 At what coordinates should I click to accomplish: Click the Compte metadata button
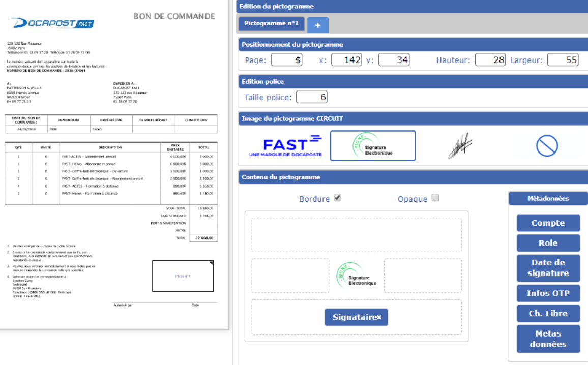tap(548, 223)
